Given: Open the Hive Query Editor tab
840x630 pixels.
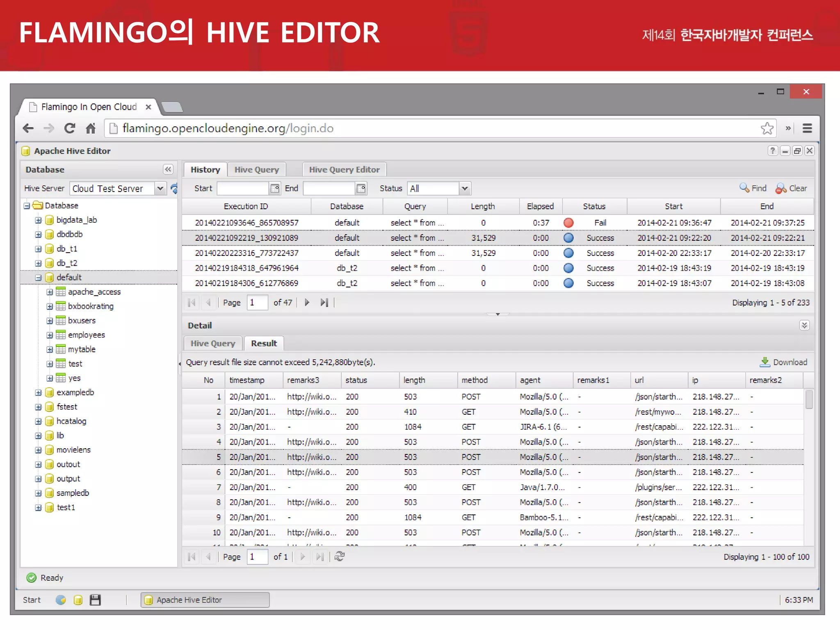Looking at the screenshot, I should (x=344, y=169).
